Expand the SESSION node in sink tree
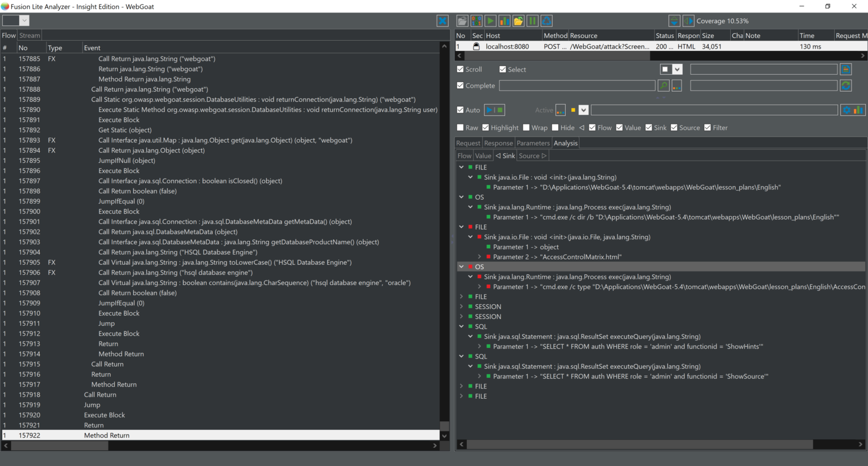The width and height of the screenshot is (868, 466). pos(462,307)
